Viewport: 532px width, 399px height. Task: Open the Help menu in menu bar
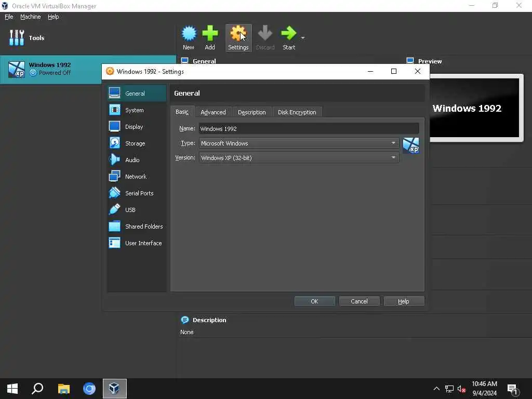coord(54,17)
